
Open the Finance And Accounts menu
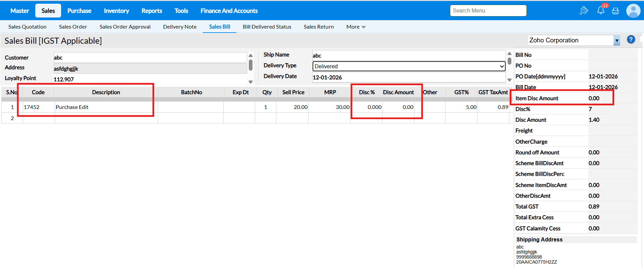point(229,11)
